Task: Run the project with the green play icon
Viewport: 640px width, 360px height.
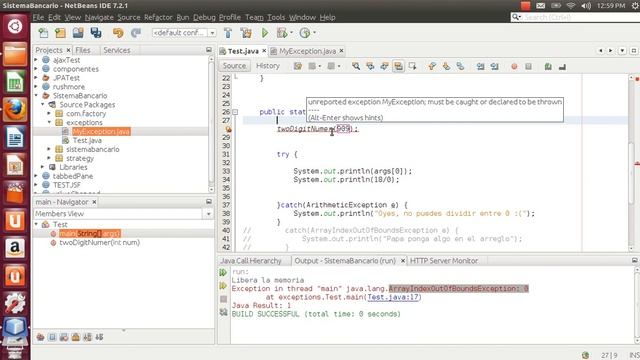Action: coord(265,33)
